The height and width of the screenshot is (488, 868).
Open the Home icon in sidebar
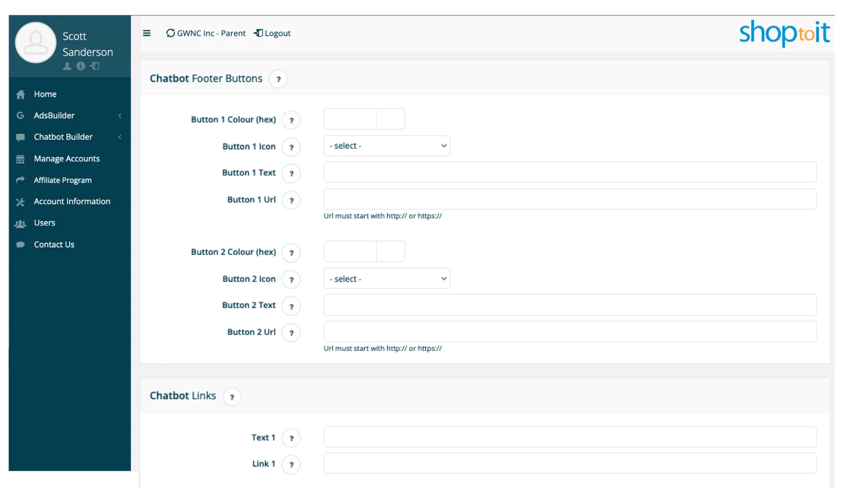(x=20, y=94)
